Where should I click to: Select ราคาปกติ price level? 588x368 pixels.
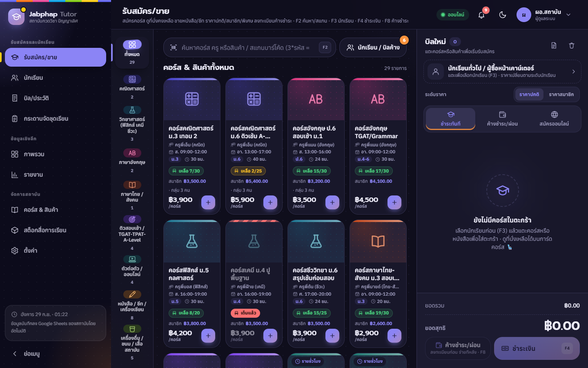click(x=529, y=94)
